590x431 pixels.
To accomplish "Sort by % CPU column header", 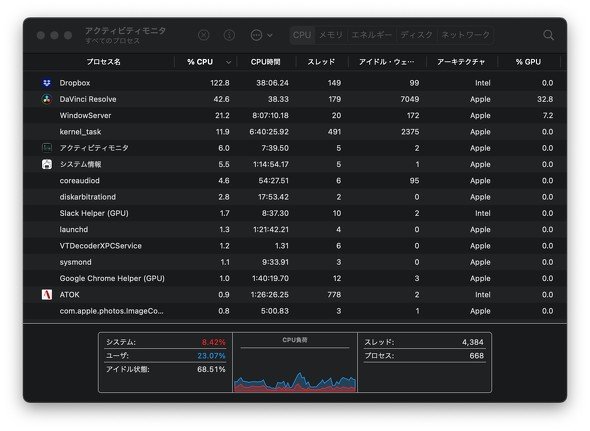I will 200,62.
